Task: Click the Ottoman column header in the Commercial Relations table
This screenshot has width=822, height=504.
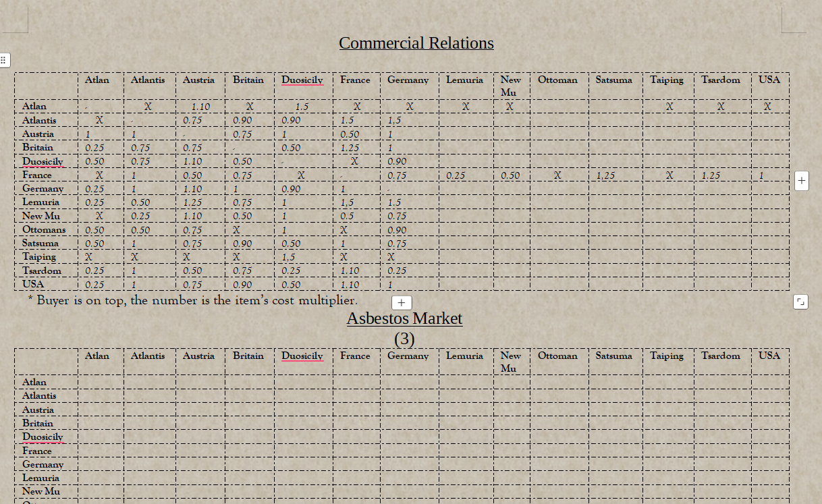Action: pyautogui.click(x=557, y=80)
